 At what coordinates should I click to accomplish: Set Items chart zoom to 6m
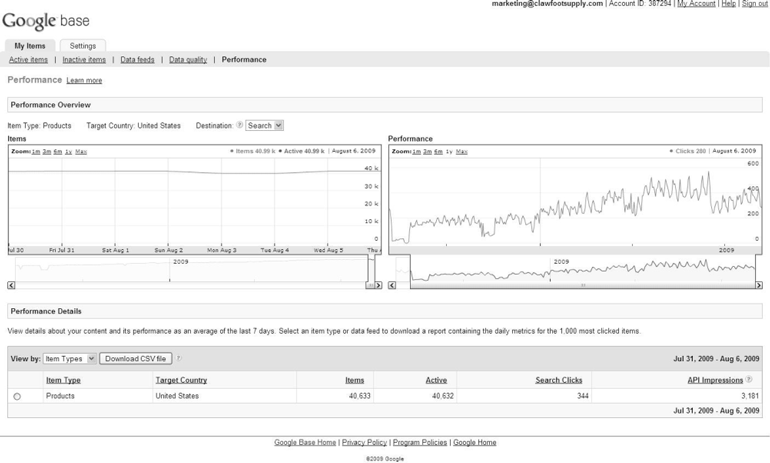(x=57, y=152)
